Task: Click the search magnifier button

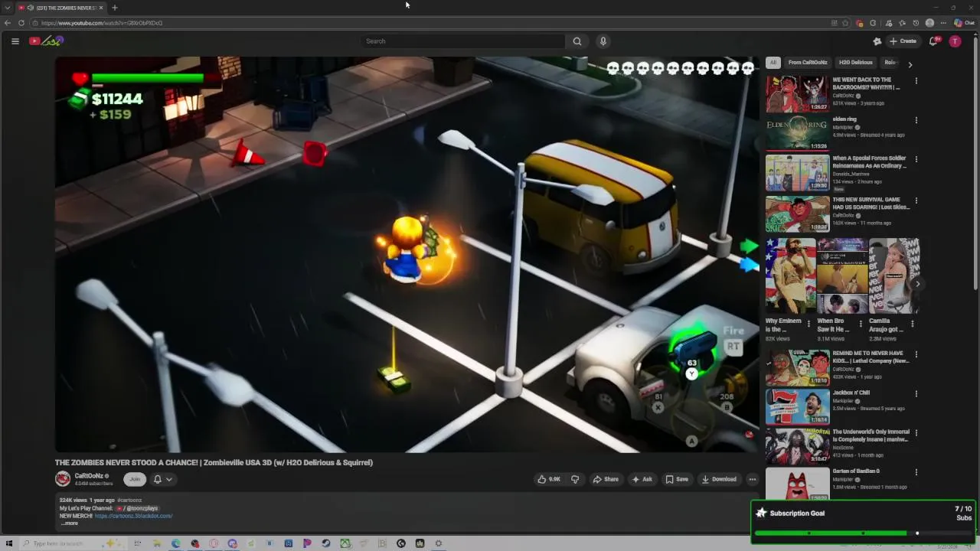Action: 577,41
